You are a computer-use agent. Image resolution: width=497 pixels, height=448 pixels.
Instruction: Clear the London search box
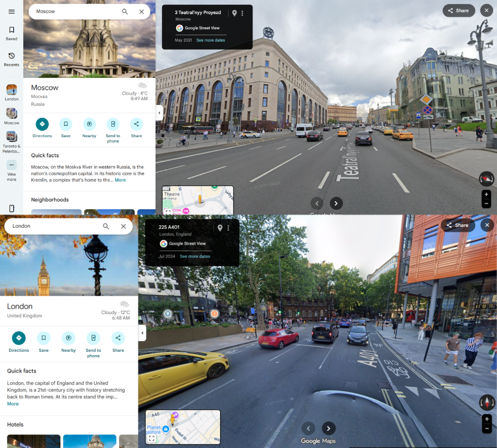(123, 226)
